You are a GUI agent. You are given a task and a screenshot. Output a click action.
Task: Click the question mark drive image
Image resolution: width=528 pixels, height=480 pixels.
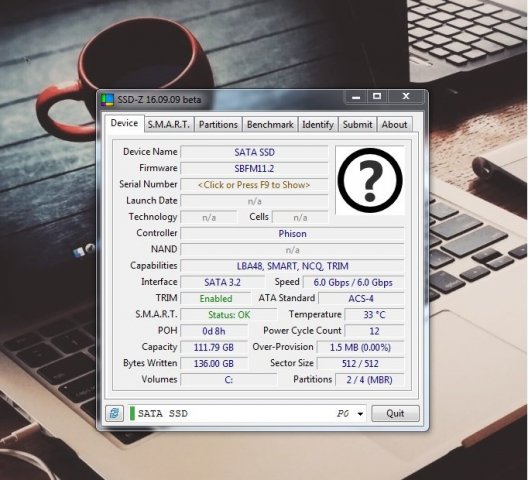[370, 180]
